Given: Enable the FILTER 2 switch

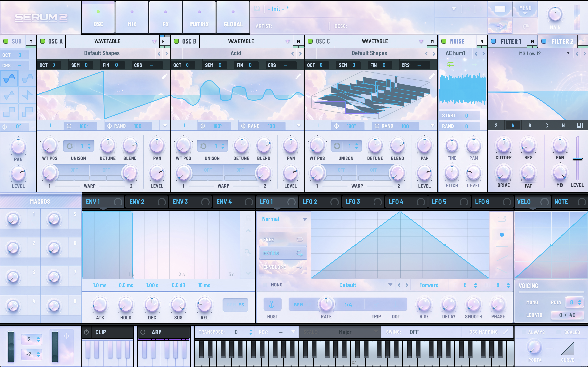Looking at the screenshot, I should (x=544, y=41).
